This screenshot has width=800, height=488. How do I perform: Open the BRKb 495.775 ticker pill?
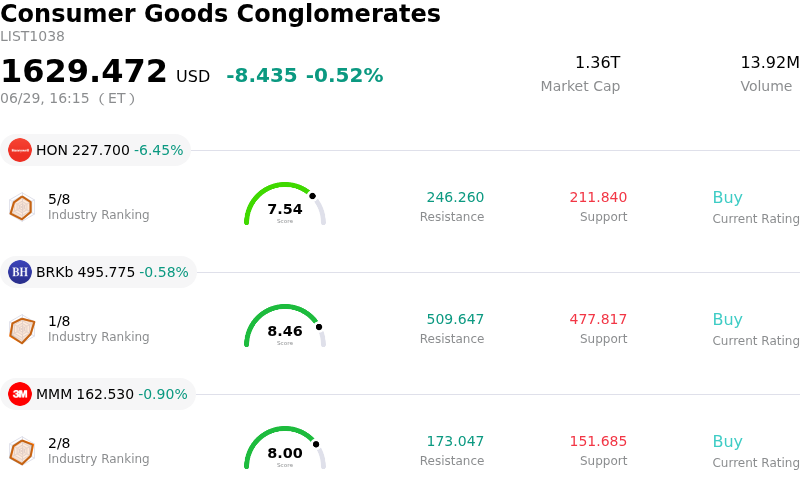click(98, 272)
